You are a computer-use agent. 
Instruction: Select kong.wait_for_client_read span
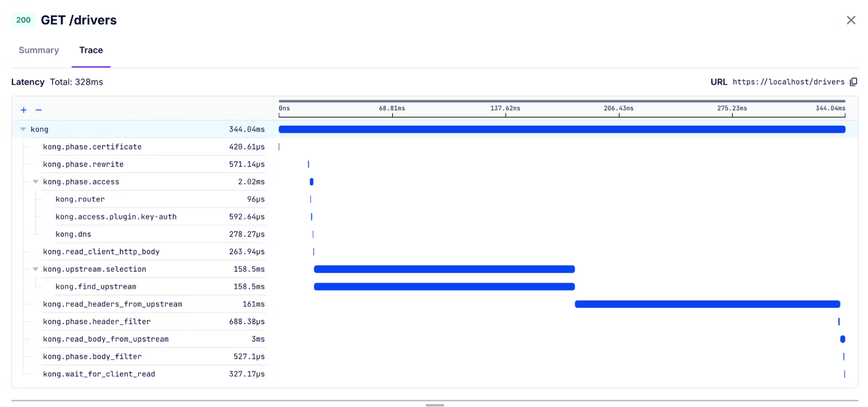(x=99, y=374)
